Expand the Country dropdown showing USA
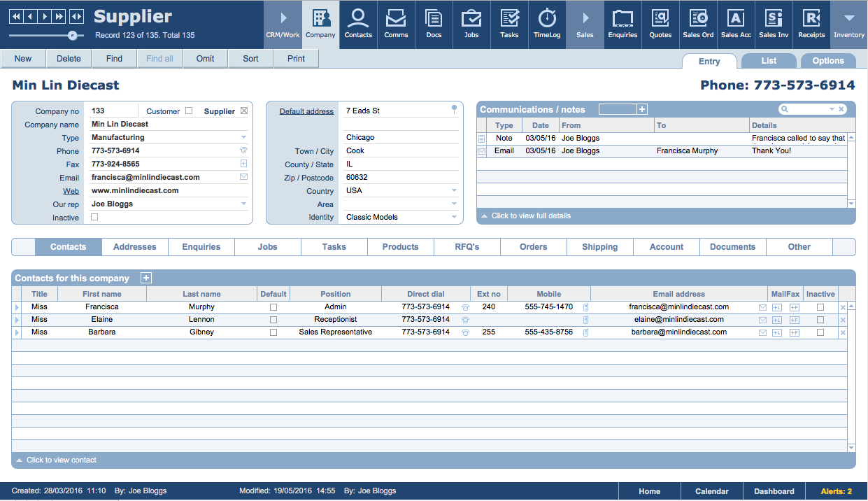This screenshot has width=868, height=501. (x=453, y=190)
